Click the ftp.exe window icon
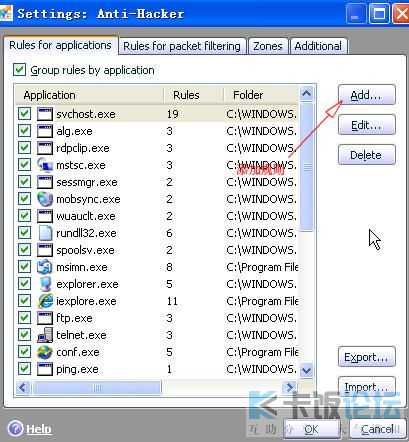The image size is (409, 442). [45, 318]
